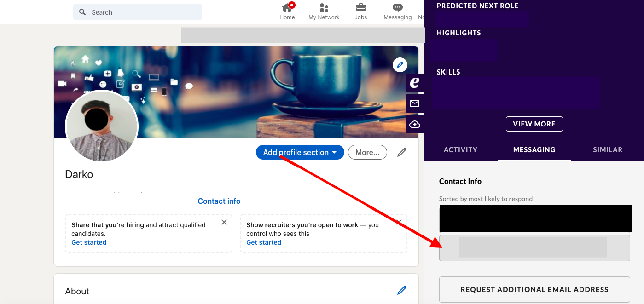Viewport: 644px width, 304px height.
Task: Open the More... button
Action: (367, 152)
